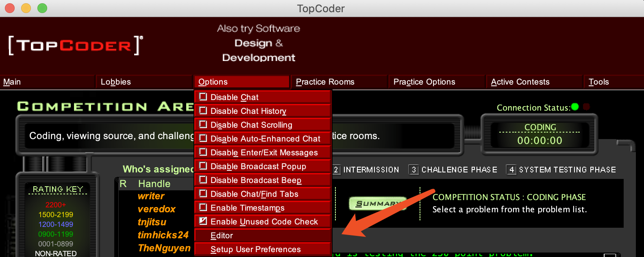Screen dimensions: 644x257
Task: Click the green connection status indicator
Action: point(575,107)
